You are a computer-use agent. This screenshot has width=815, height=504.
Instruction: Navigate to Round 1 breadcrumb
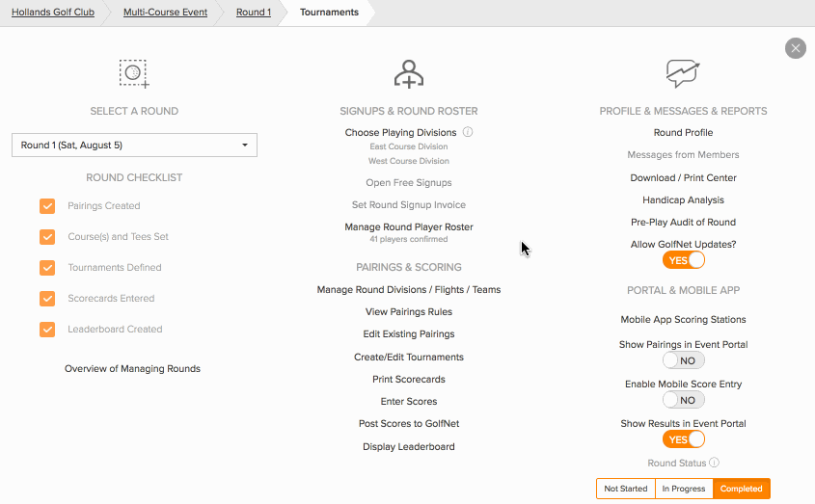coord(254,12)
